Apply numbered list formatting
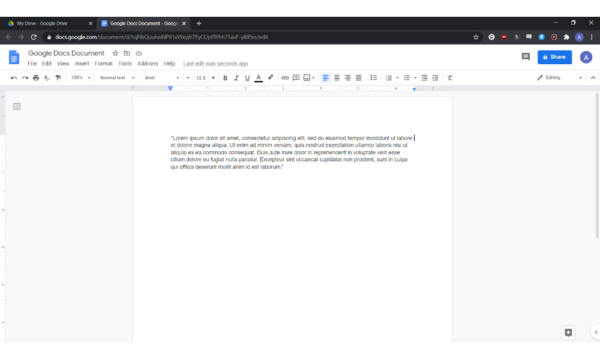This screenshot has width=600, height=360. (389, 78)
